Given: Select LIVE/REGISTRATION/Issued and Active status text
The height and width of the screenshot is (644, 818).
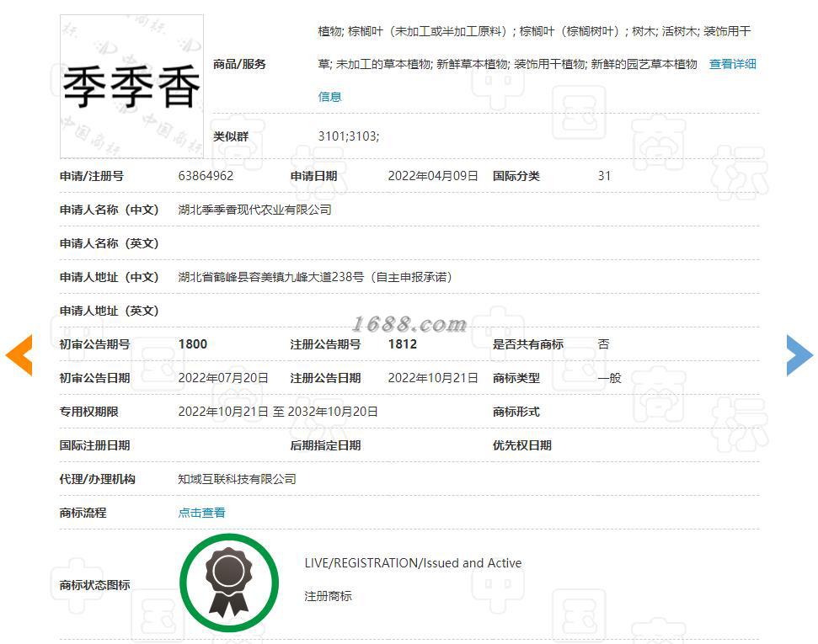Looking at the screenshot, I should pyautogui.click(x=413, y=563).
